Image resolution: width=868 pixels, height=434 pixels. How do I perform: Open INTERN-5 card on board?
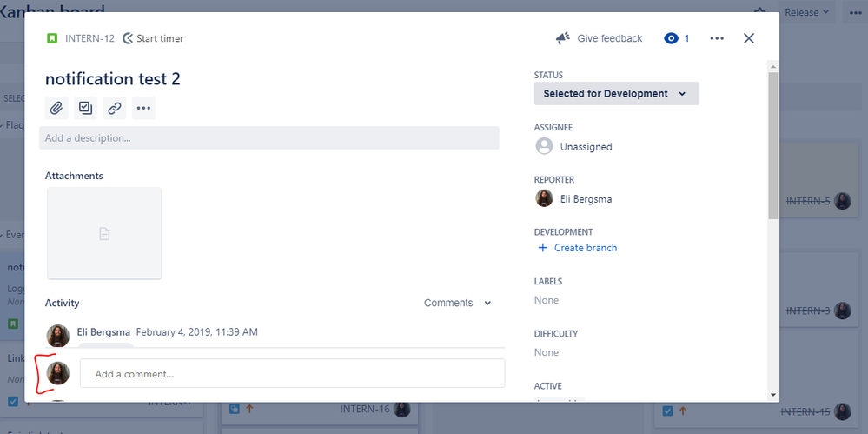pyautogui.click(x=808, y=201)
